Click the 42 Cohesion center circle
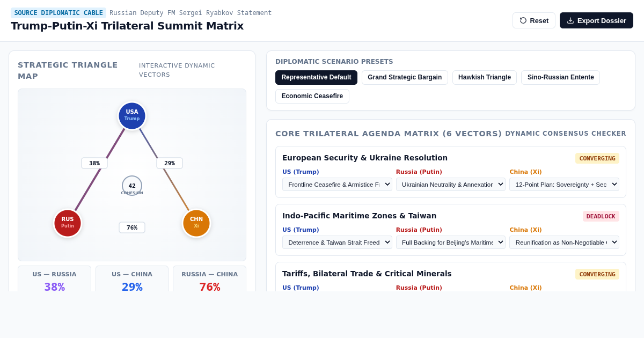 click(132, 186)
